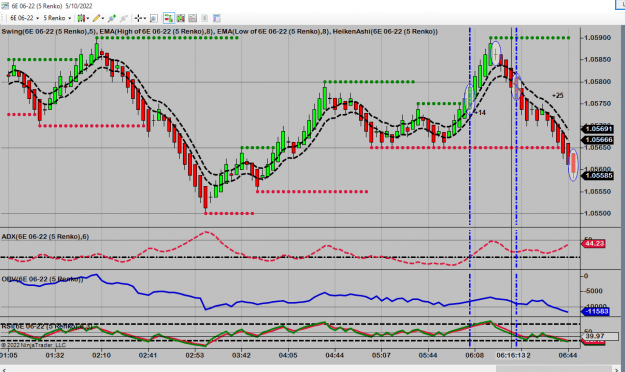Image resolution: width=625 pixels, height=372 pixels.
Task: Click the 02:10 time axis label
Action: click(101, 355)
